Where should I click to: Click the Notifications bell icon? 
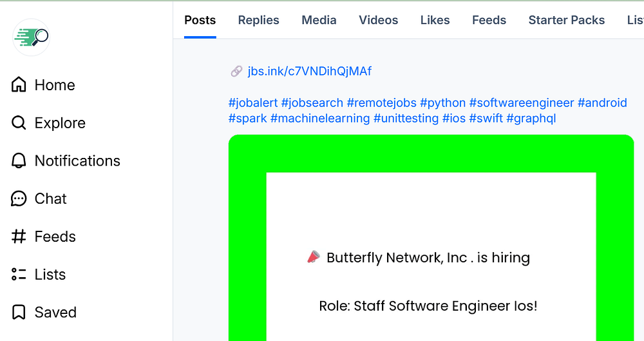point(19,161)
